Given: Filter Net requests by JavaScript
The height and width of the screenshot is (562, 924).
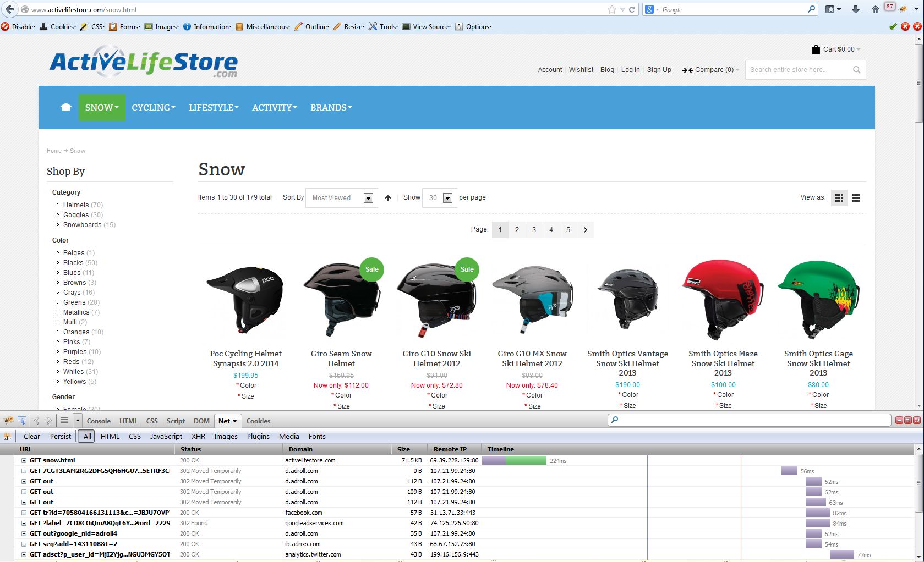Looking at the screenshot, I should (x=166, y=437).
